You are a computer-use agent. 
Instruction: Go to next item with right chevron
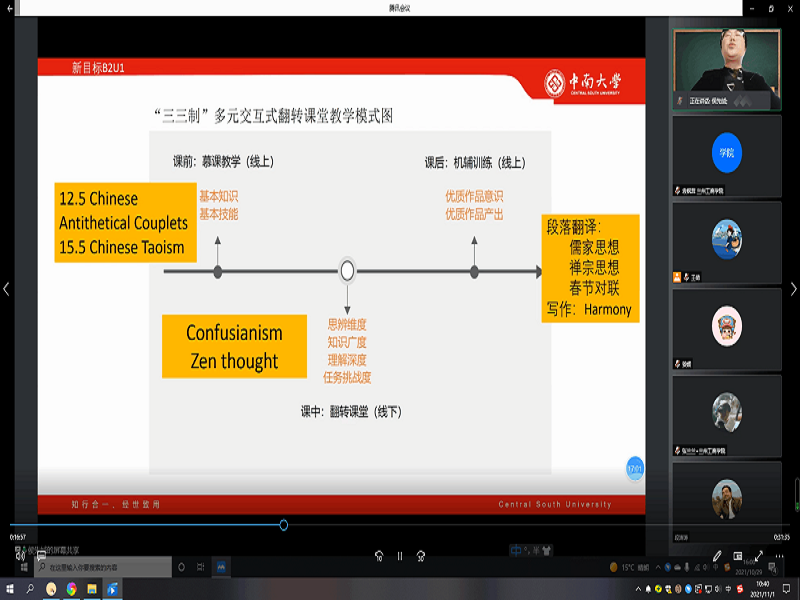(792, 289)
